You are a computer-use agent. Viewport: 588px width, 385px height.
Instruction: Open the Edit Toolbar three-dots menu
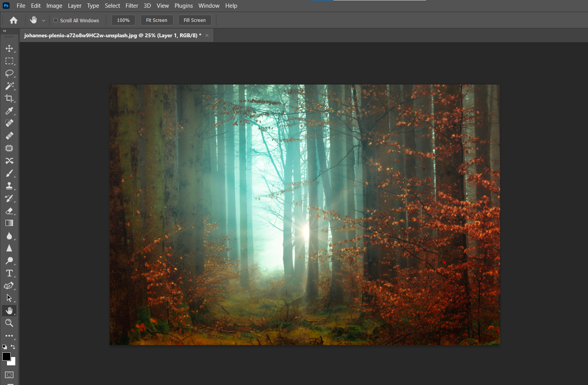(9, 336)
